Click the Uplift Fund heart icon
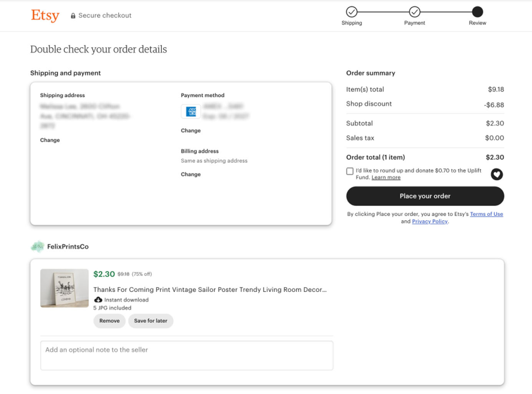The width and height of the screenshot is (532, 394). pyautogui.click(x=497, y=174)
